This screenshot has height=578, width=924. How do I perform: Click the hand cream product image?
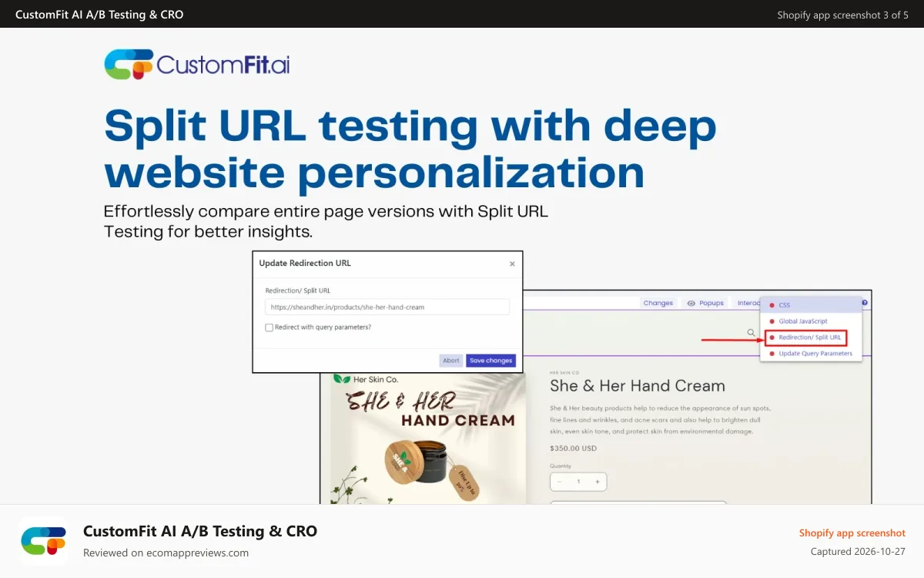pos(428,439)
